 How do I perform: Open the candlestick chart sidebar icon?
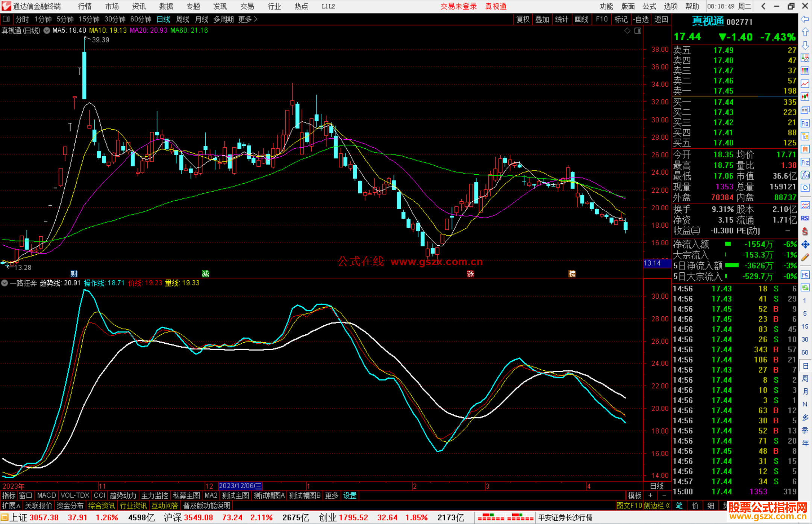[805, 97]
